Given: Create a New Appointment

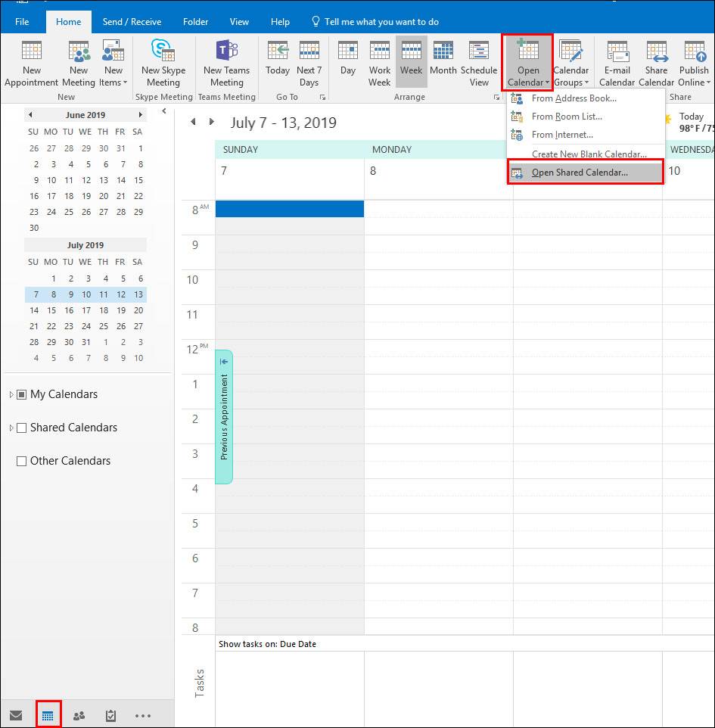Looking at the screenshot, I should [x=31, y=64].
